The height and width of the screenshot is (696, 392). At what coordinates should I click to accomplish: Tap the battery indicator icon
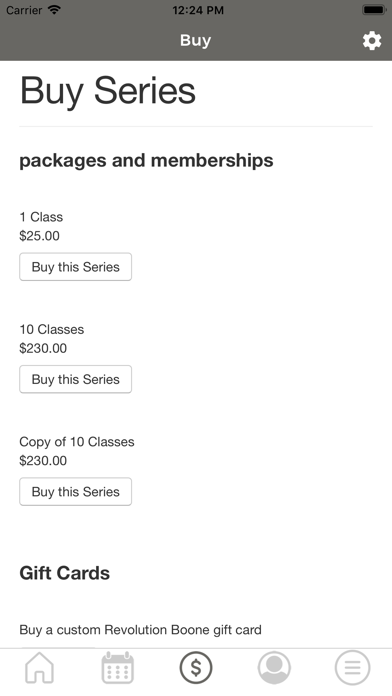pyautogui.click(x=374, y=10)
